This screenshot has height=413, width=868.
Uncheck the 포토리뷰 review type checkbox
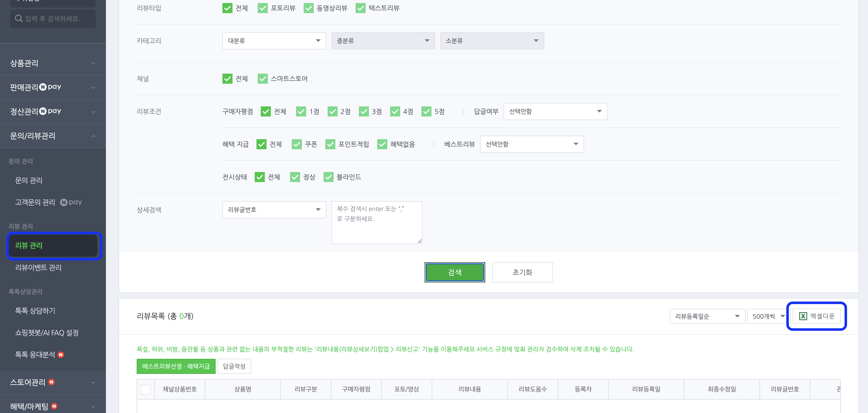[x=263, y=8]
